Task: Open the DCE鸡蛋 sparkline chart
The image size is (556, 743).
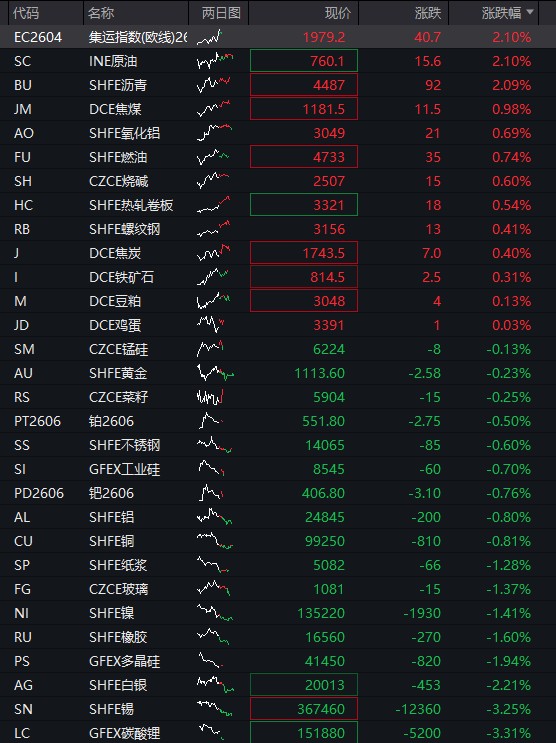Action: point(210,325)
